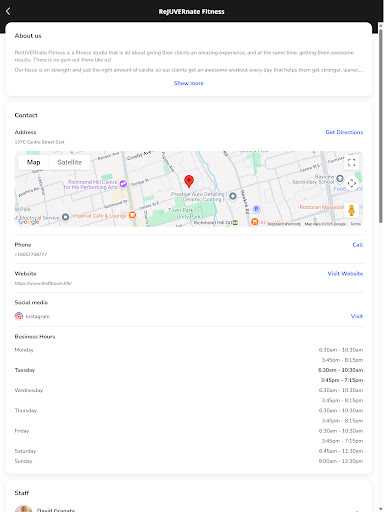The image size is (384, 512).
Task: Switch map to Map view
Action: click(x=33, y=162)
